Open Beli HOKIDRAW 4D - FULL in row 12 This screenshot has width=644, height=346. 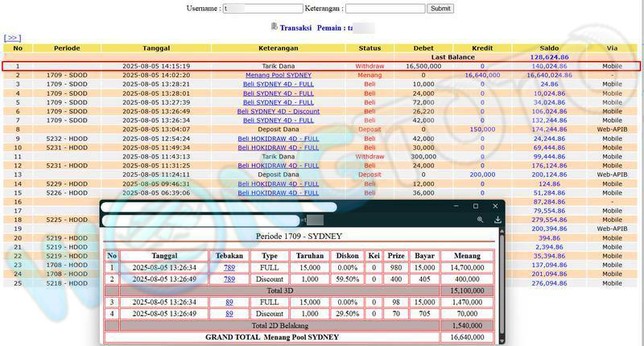279,166
